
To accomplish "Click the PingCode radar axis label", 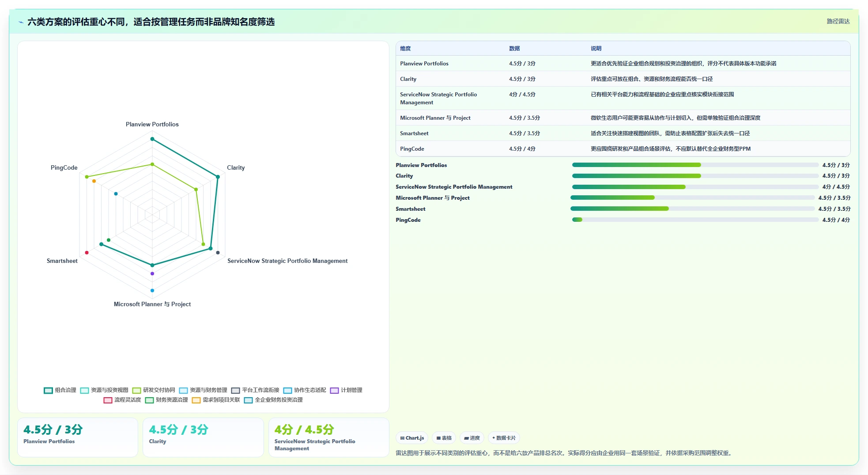I will click(64, 168).
